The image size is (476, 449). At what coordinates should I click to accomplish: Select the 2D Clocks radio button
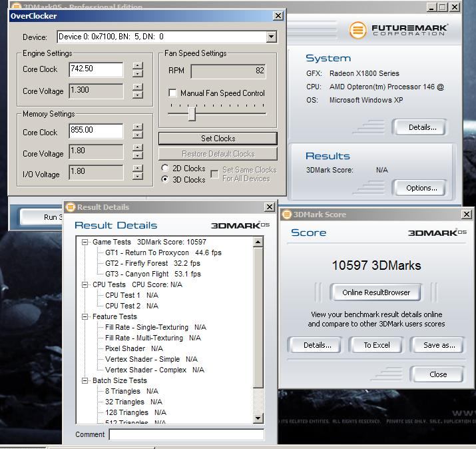click(x=165, y=168)
